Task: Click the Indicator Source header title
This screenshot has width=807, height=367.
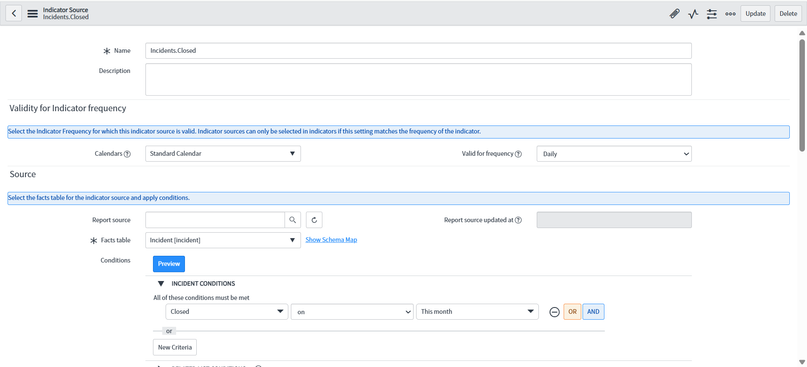Action: pos(65,10)
